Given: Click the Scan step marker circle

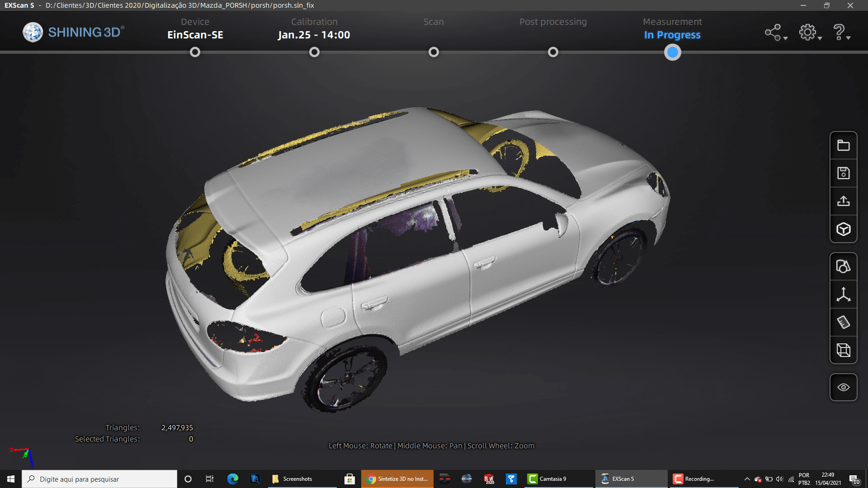Looking at the screenshot, I should (434, 52).
